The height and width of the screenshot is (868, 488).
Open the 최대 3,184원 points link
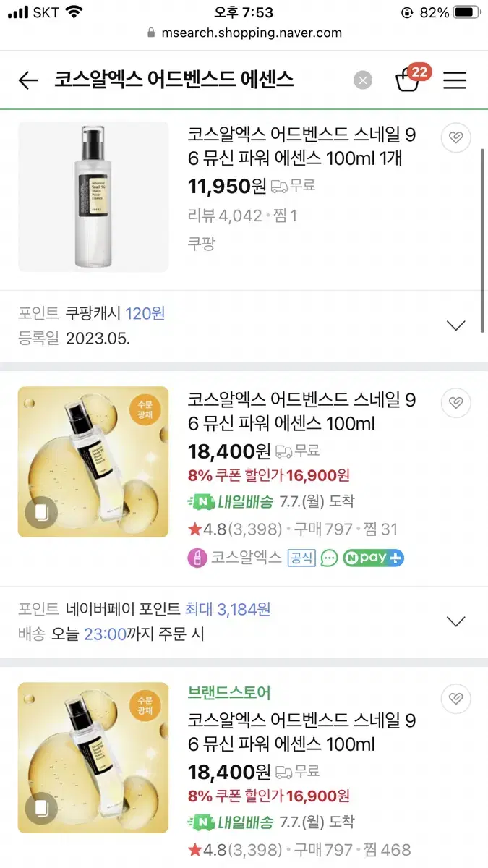(230, 609)
